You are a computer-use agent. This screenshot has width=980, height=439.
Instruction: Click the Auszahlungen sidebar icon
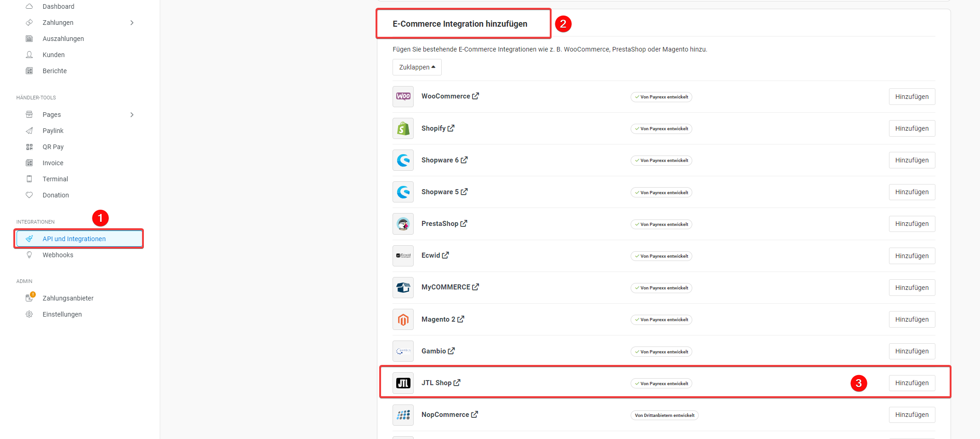pos(29,39)
